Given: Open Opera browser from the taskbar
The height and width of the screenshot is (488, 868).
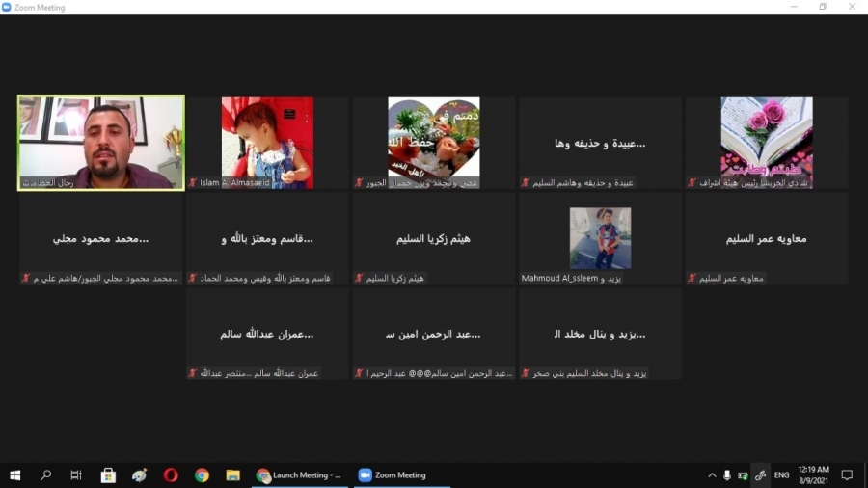Looking at the screenshot, I should [171, 475].
